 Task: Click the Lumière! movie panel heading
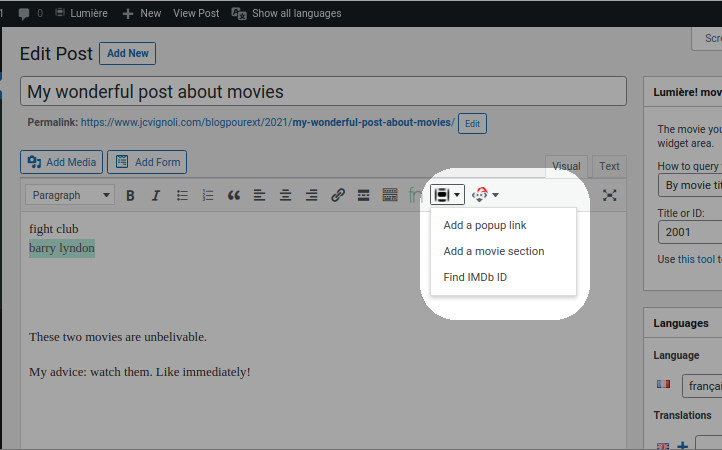[687, 92]
